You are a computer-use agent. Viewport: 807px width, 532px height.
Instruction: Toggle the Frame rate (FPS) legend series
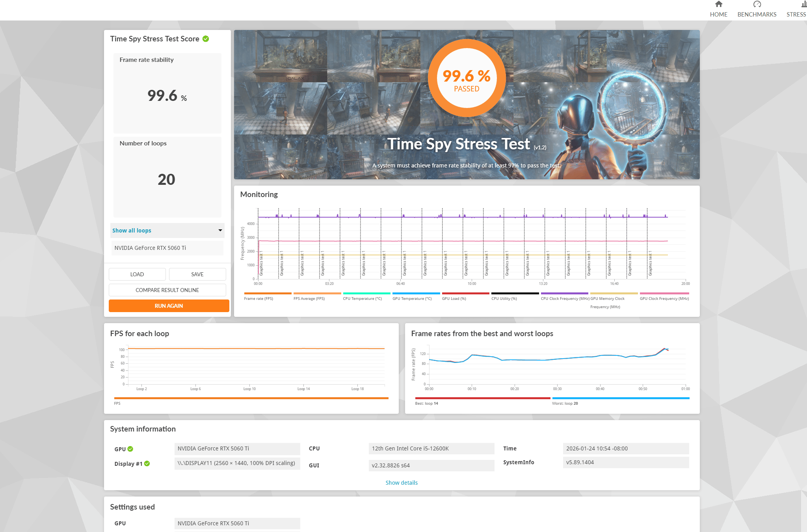click(268, 296)
